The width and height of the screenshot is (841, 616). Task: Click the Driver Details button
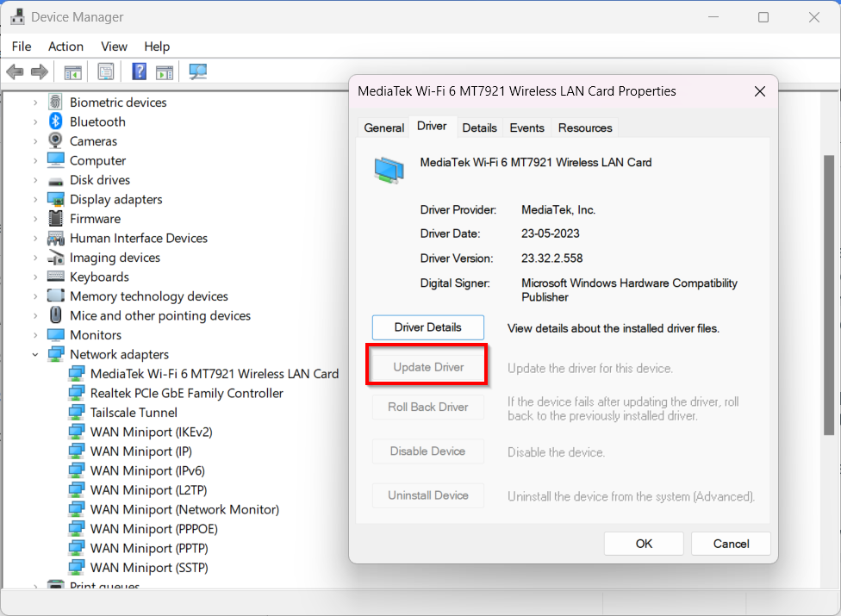pos(428,327)
